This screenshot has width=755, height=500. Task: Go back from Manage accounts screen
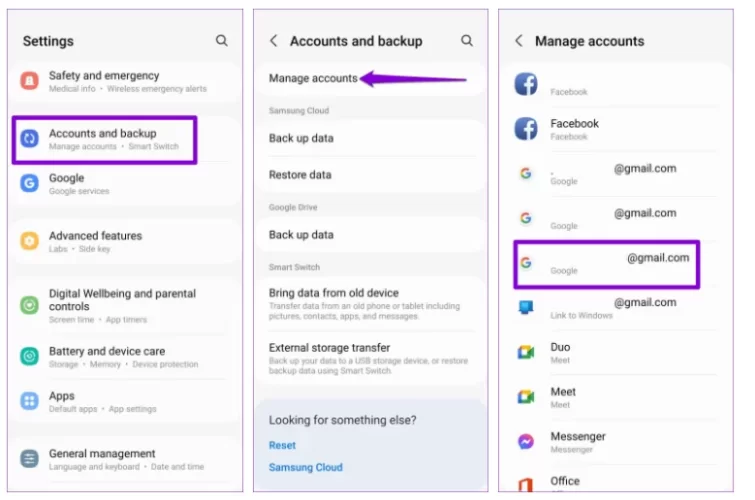[519, 41]
